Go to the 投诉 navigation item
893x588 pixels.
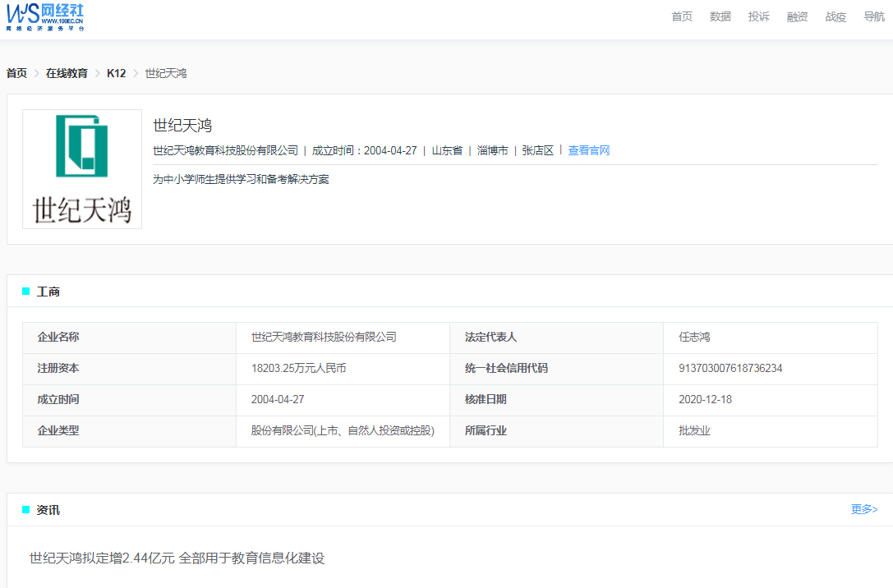[x=758, y=16]
